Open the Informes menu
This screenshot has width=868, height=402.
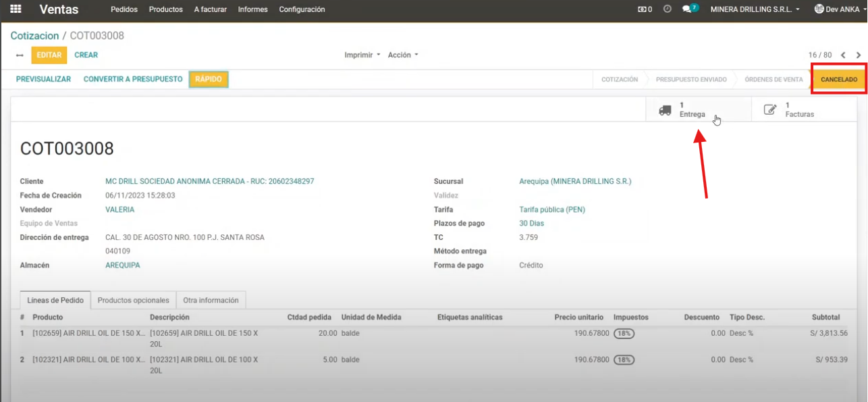(x=253, y=9)
